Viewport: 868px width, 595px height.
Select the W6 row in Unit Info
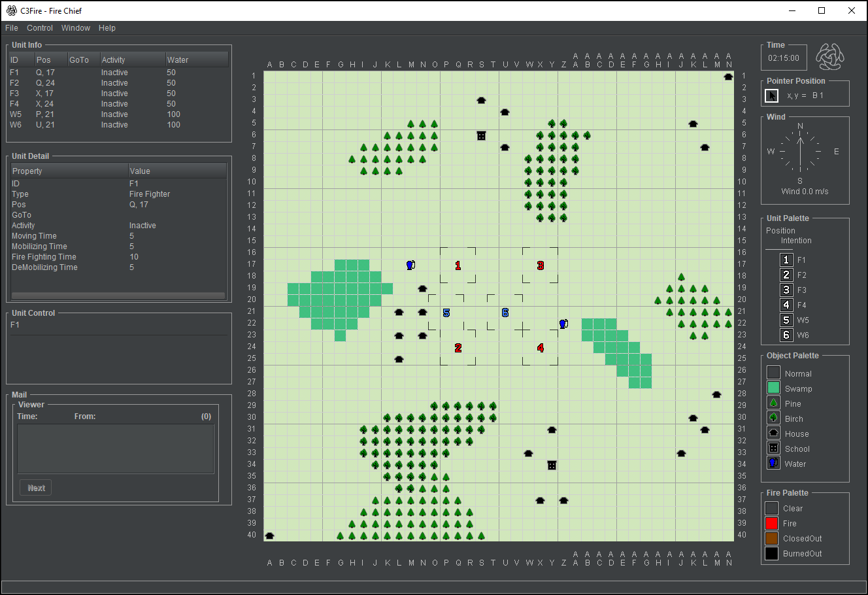coord(119,125)
